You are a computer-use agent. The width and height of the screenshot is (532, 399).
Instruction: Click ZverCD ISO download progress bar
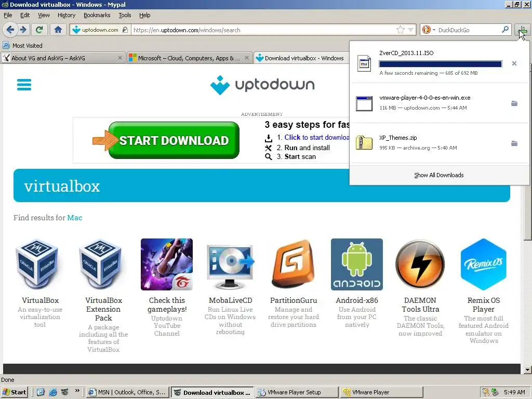[x=441, y=64]
